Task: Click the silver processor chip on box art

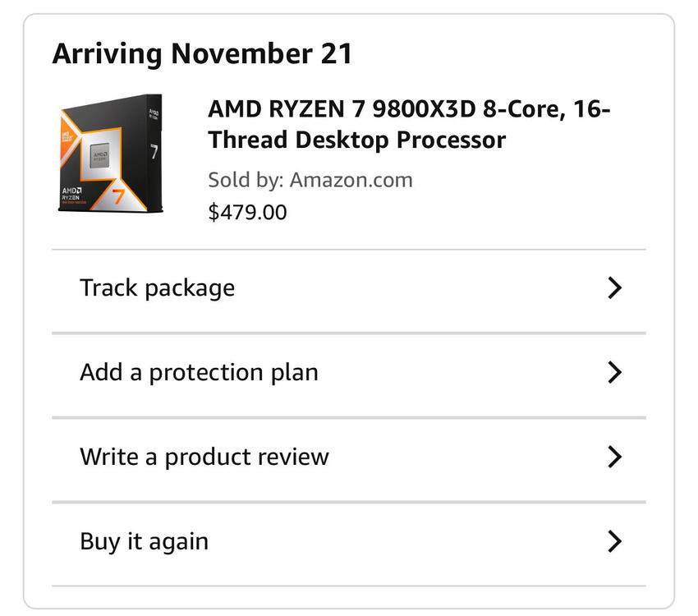Action: point(100,154)
